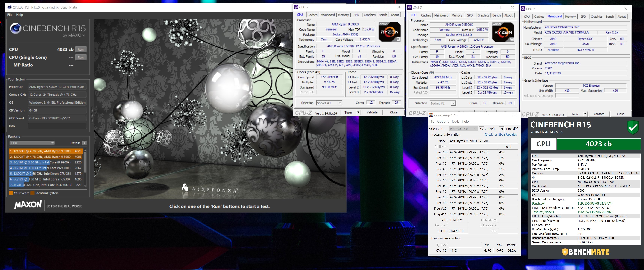Image resolution: width=644 pixels, height=270 pixels.
Task: Open Ranking Details arrow button
Action: coord(84,143)
